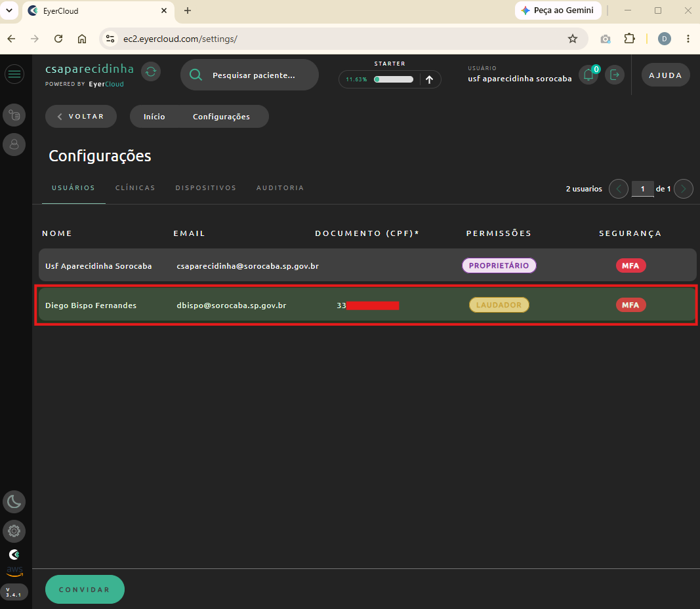The image size is (700, 609).
Task: Open the Chrome profile avatar D
Action: click(665, 39)
